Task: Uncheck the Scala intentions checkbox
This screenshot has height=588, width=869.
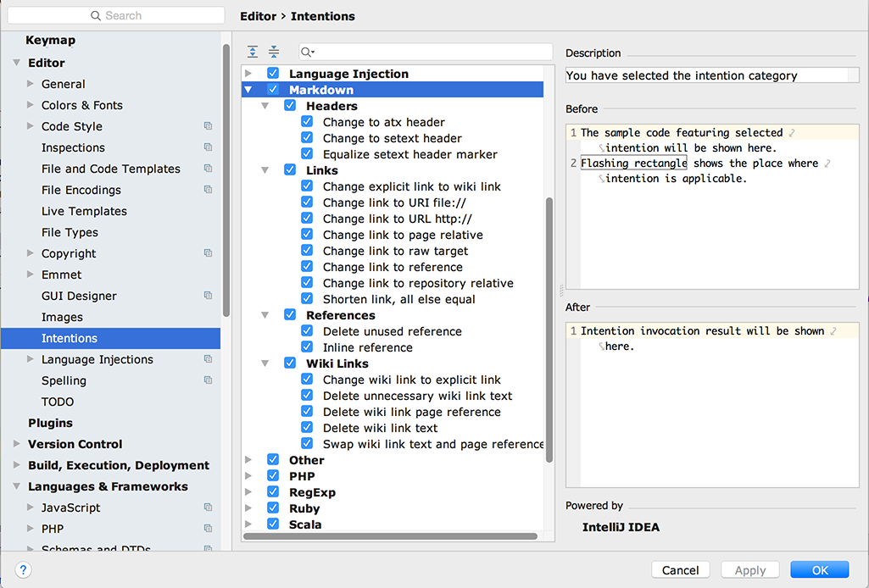Action: (x=273, y=524)
